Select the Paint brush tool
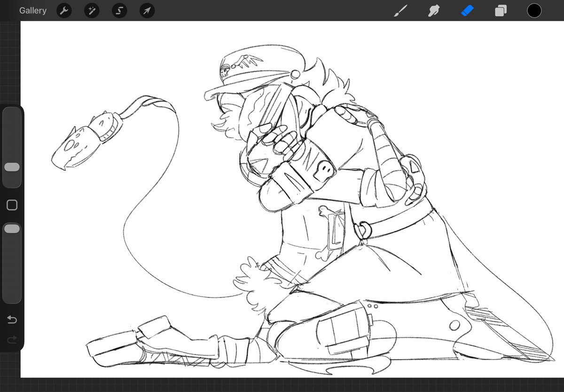The image size is (564, 392). [400, 10]
